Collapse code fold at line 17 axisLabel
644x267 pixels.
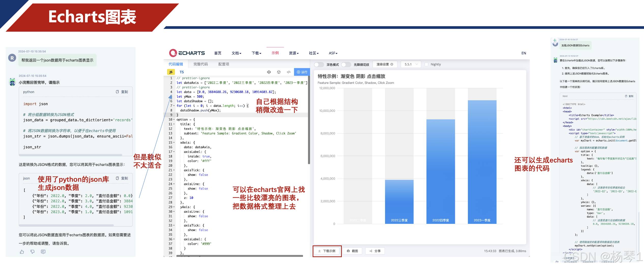(x=174, y=152)
